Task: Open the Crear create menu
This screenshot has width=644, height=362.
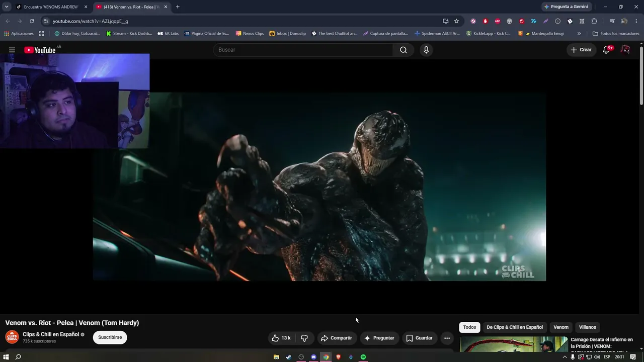Action: (x=581, y=50)
